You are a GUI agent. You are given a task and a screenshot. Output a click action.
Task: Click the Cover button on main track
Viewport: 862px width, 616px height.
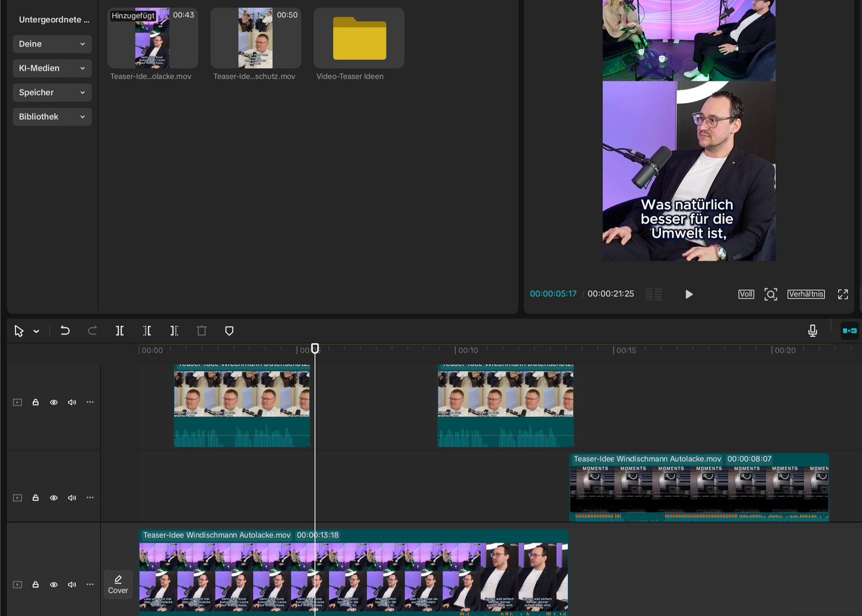[118, 584]
